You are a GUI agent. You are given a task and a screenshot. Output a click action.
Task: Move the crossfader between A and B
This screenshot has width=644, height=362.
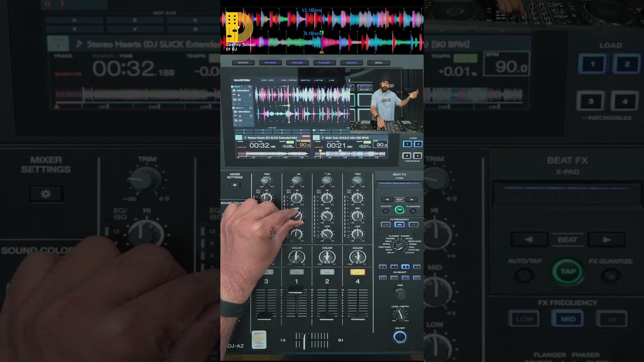point(304,340)
